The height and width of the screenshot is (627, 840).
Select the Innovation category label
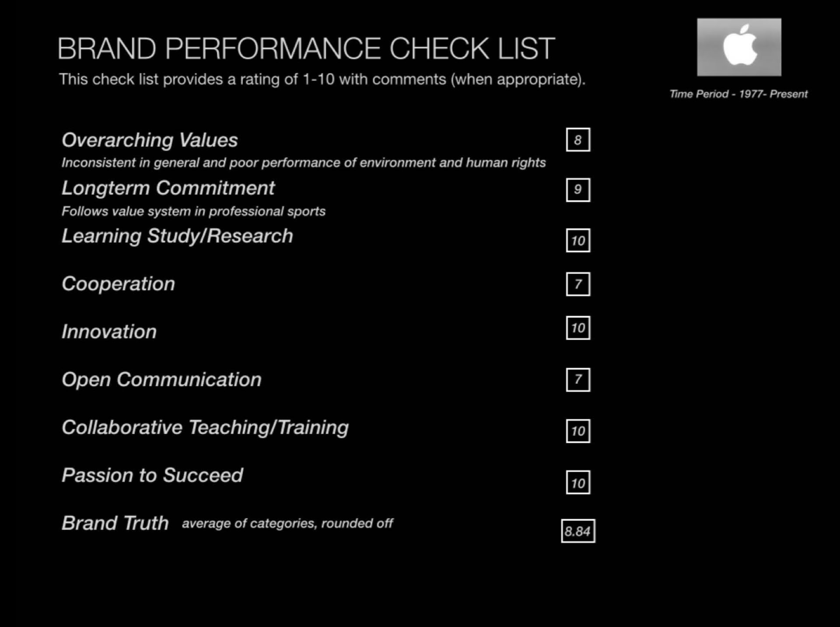coord(109,331)
